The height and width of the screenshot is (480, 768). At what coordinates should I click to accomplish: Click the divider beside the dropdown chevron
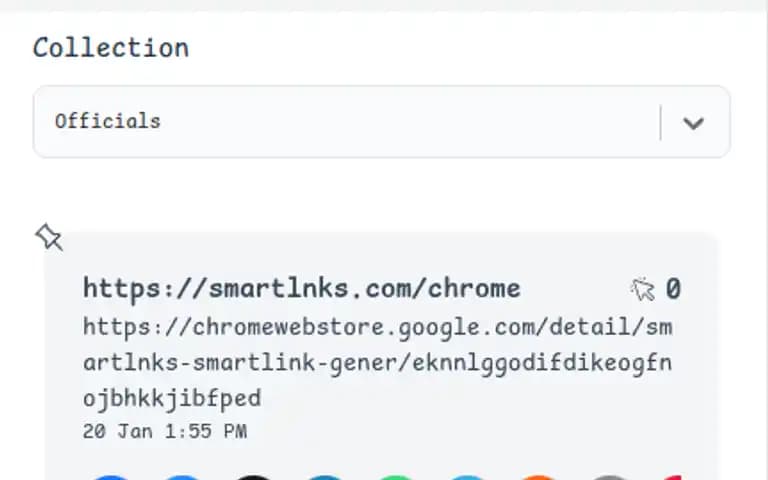[x=661, y=122]
